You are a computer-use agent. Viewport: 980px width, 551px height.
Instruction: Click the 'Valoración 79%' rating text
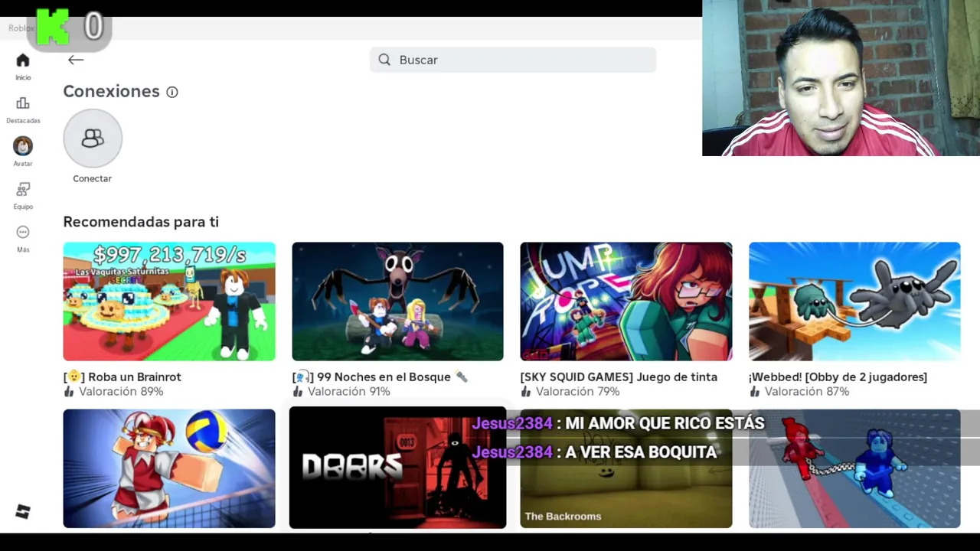[x=578, y=391]
